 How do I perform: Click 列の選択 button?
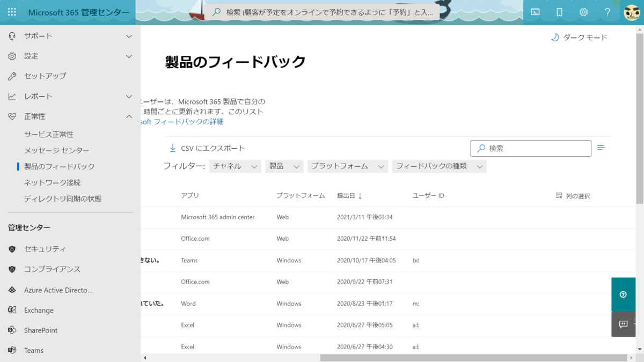point(573,196)
